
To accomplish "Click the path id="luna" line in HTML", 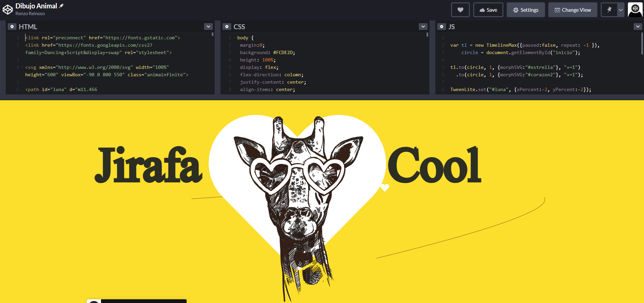I will pyautogui.click(x=61, y=89).
